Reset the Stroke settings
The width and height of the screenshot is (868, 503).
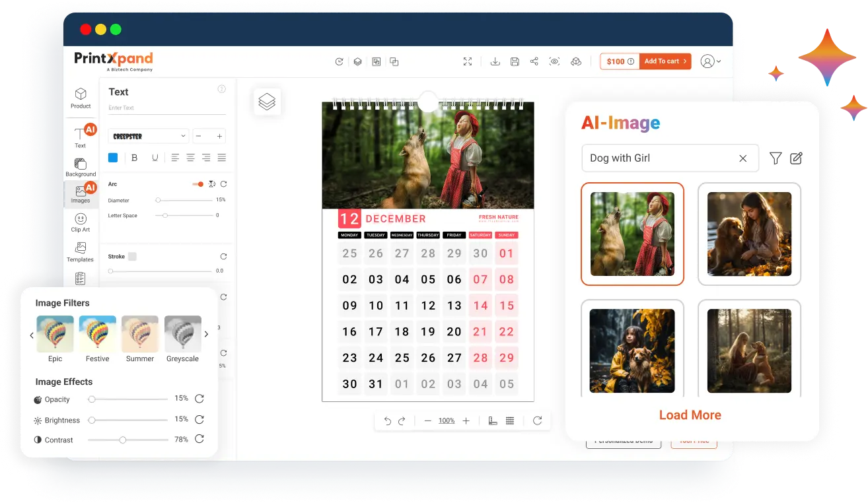(x=223, y=256)
